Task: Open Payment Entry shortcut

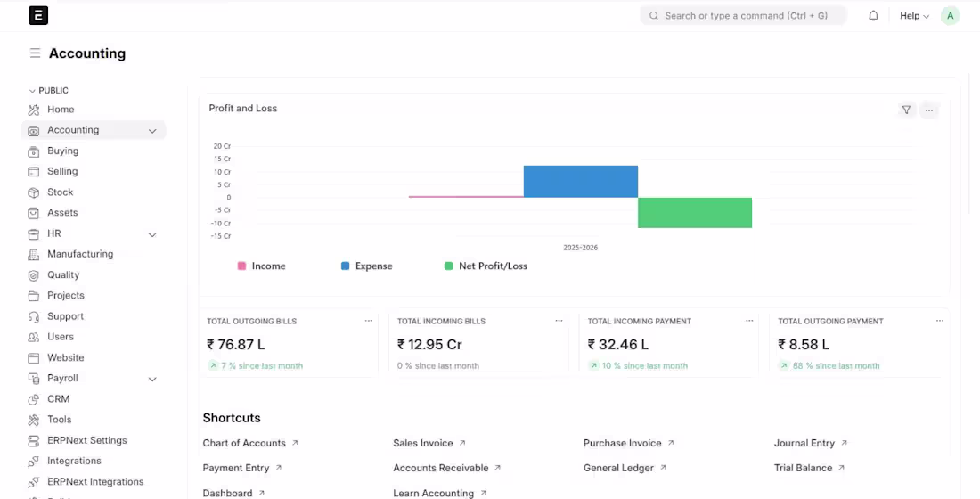Action: (242, 468)
